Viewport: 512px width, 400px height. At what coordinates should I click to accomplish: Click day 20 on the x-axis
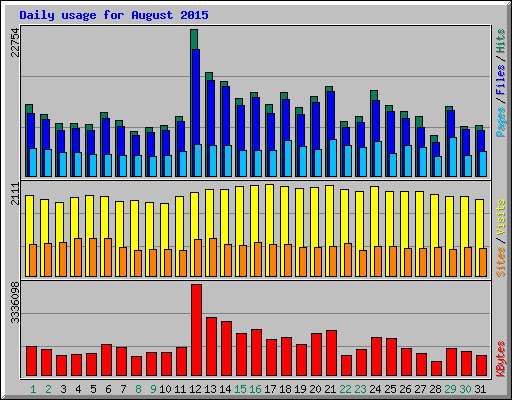pyautogui.click(x=315, y=389)
